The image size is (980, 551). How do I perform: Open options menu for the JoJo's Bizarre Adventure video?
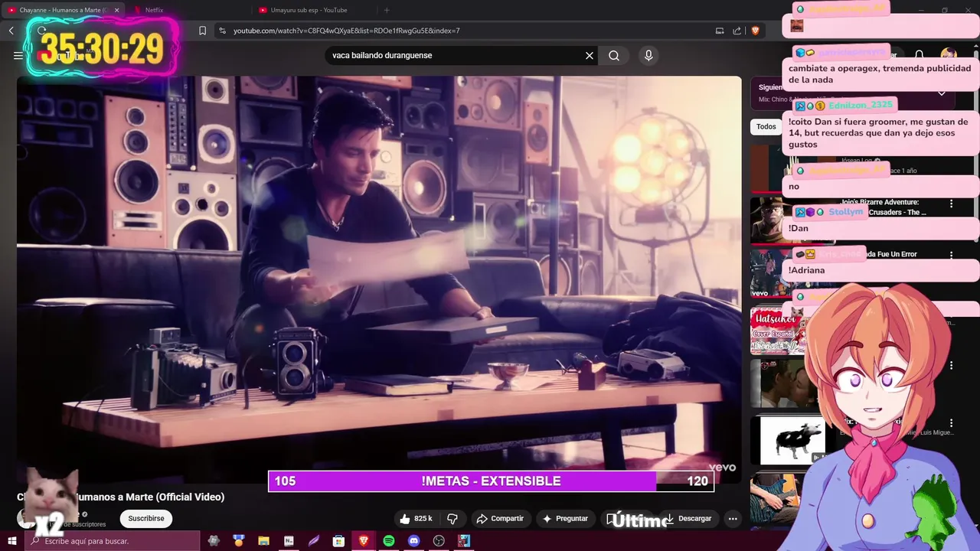[952, 204]
